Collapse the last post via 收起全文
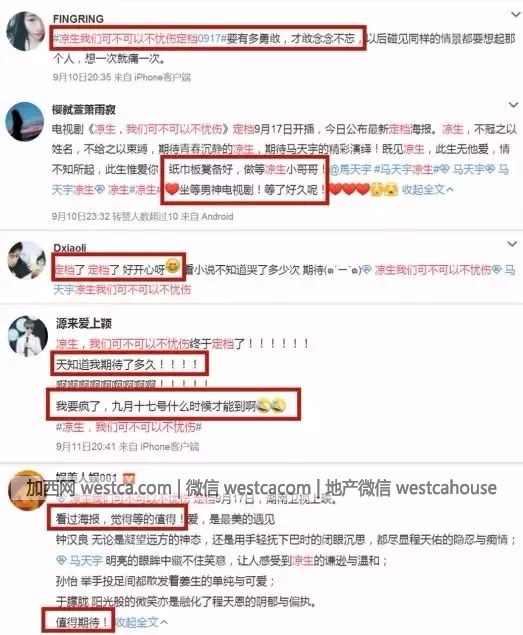The image size is (523, 635). coord(141,622)
